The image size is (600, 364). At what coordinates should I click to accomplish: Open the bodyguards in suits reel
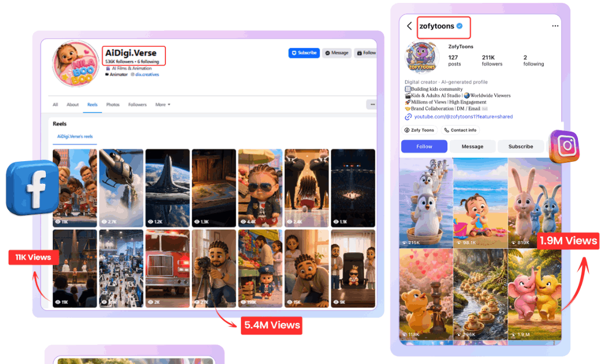(306, 188)
